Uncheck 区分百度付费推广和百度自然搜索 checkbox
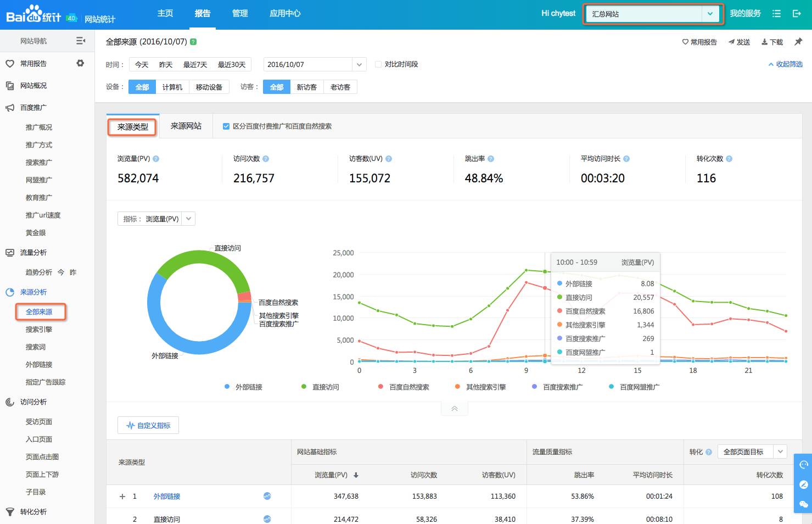 [x=226, y=126]
